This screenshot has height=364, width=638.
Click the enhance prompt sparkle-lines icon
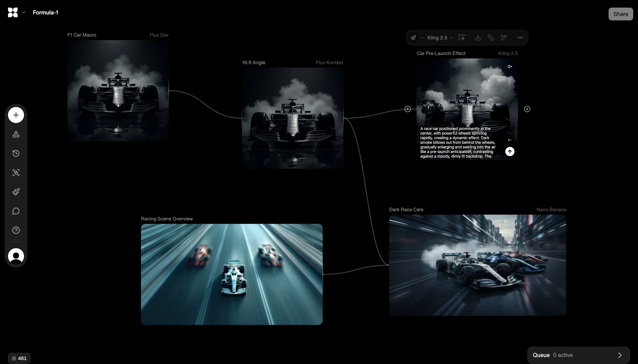[461, 38]
